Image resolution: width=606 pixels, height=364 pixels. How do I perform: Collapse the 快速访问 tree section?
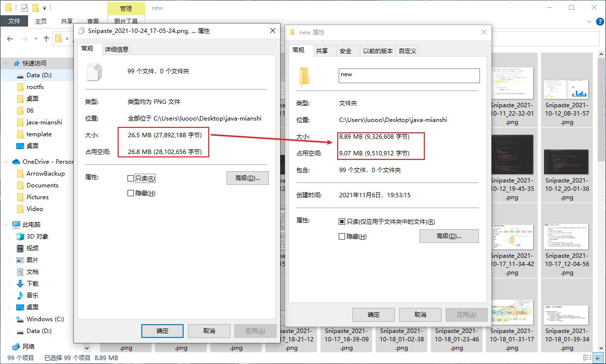click(x=6, y=63)
